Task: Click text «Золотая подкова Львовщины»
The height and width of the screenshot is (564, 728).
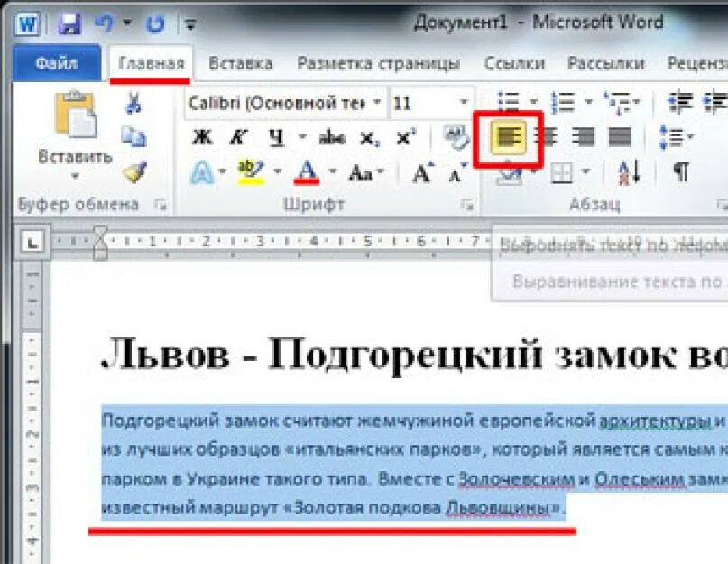Action: click(426, 509)
